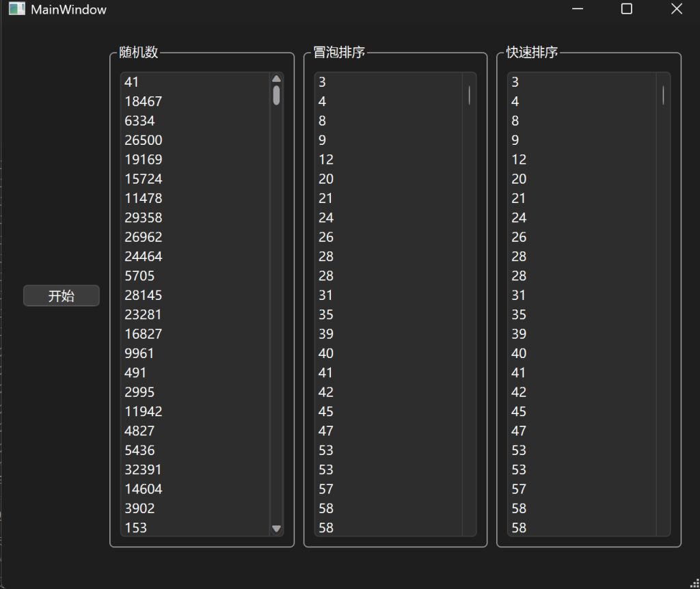Select 18467 in the 随机数 list
Viewport: 700px width, 589px height.
(144, 101)
